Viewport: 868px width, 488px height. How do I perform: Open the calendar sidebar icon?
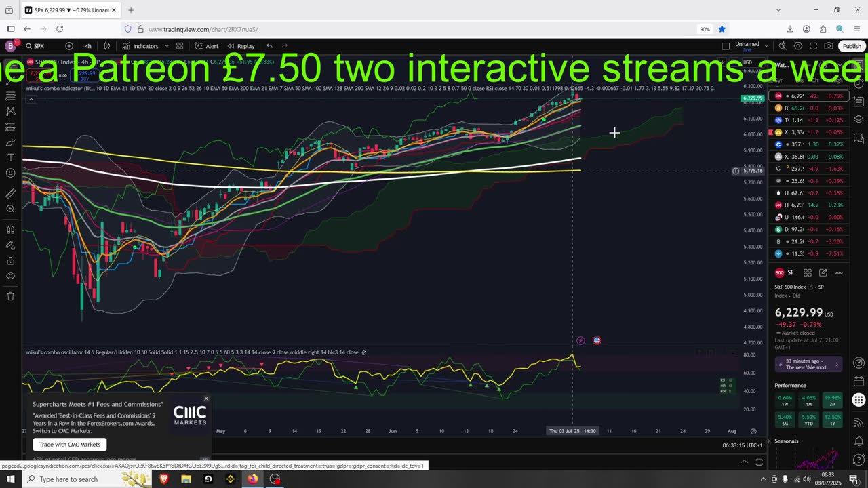click(x=859, y=381)
